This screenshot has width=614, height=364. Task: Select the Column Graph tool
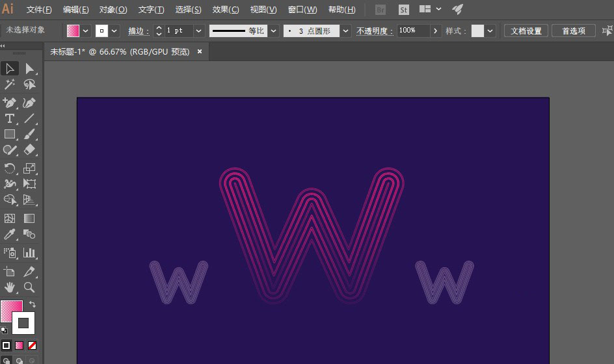click(29, 253)
